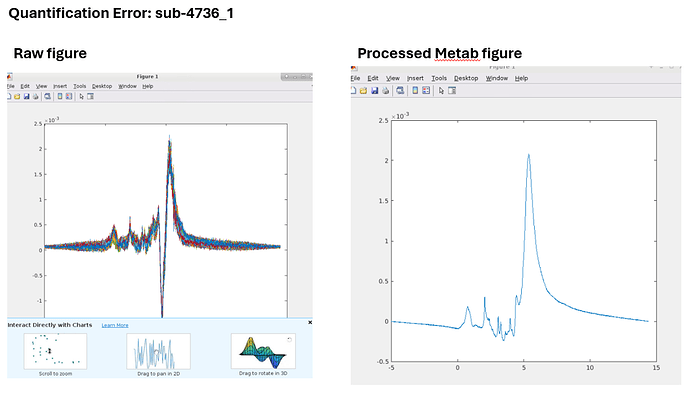Click the Drag to rotate in 3D thumbnail
This screenshot has height=409, width=690.
coord(263,351)
